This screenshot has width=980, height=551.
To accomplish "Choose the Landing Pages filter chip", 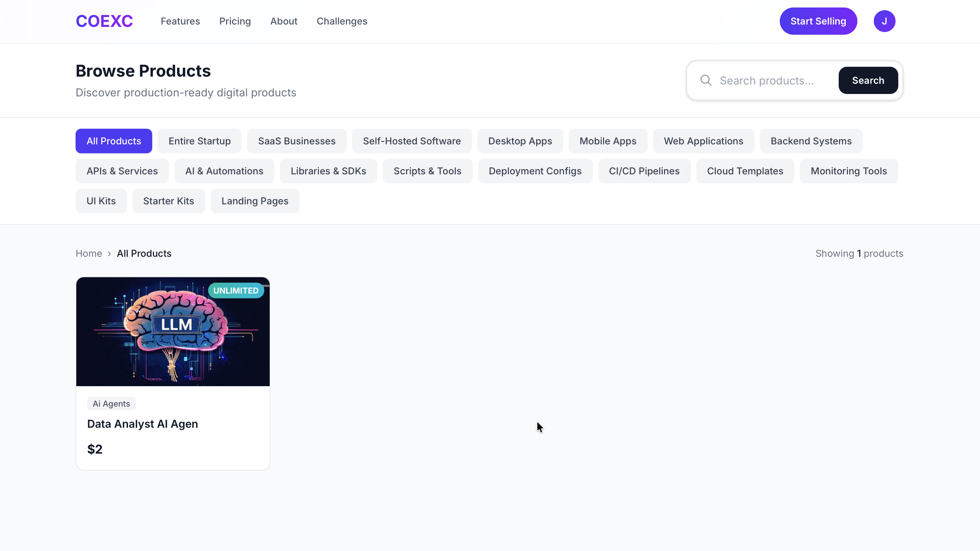I will click(x=254, y=201).
